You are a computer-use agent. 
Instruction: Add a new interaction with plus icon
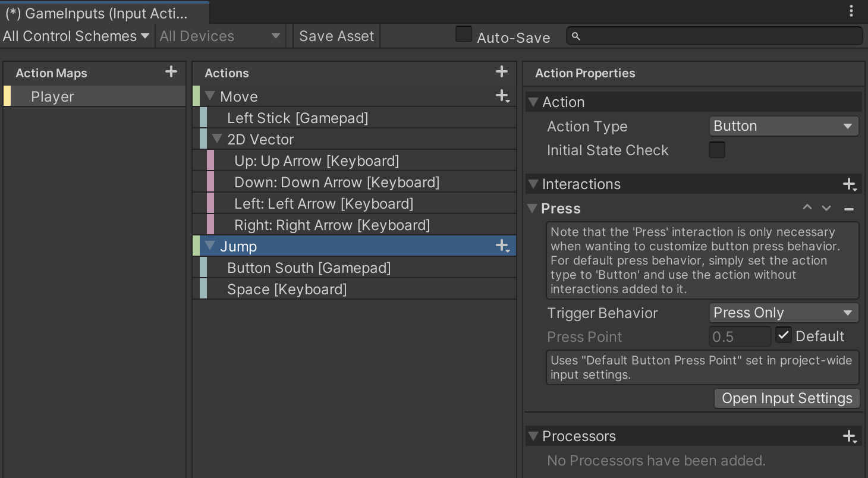click(x=850, y=184)
